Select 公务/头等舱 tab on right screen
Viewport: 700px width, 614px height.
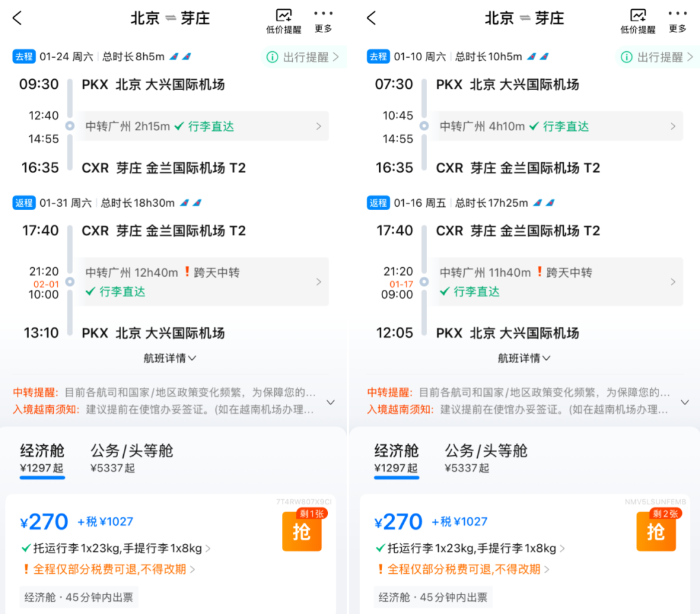coord(486,458)
